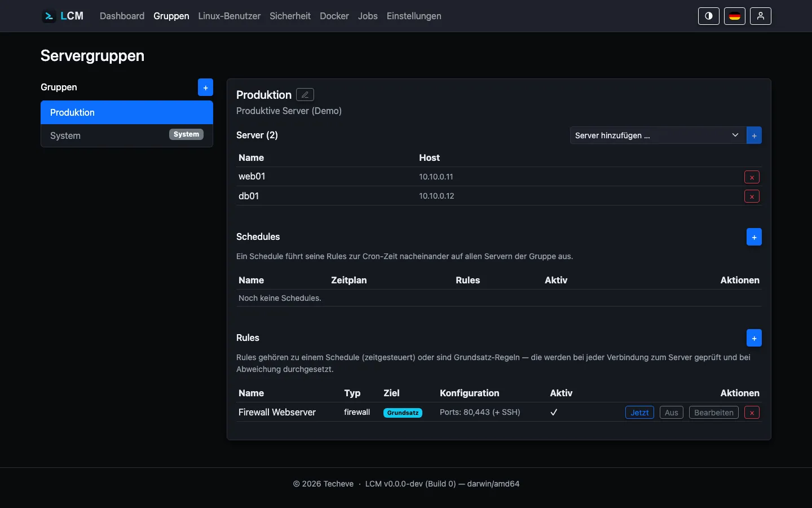Open the Einstellungen nav item
This screenshot has height=508, width=812.
pyautogui.click(x=414, y=16)
